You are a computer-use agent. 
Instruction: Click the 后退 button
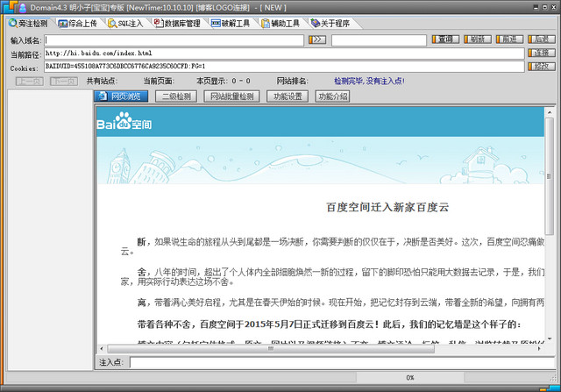point(542,39)
